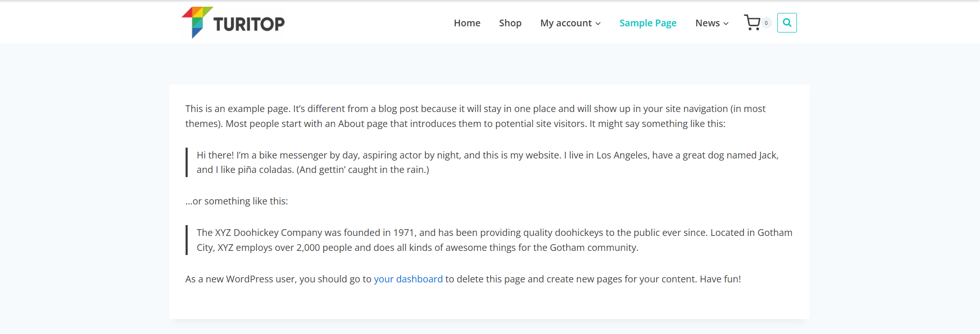Click the "As a new WordPress user" sentence
The height and width of the screenshot is (334, 980).
(x=278, y=279)
